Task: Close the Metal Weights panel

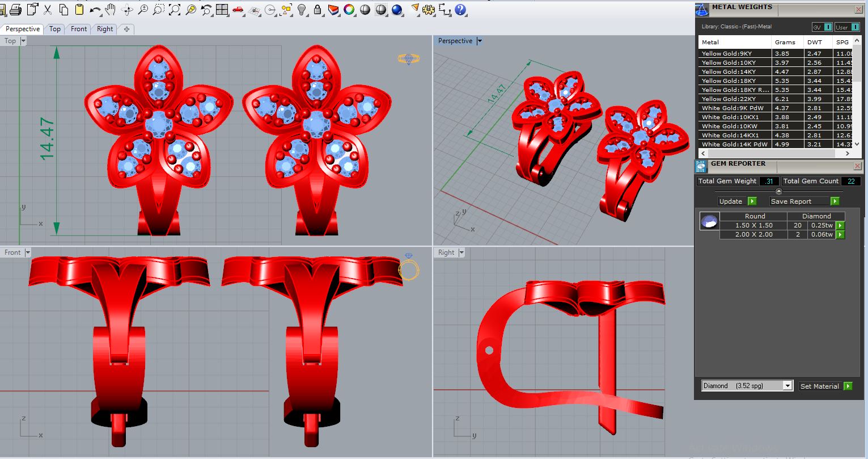Action: pos(858,9)
